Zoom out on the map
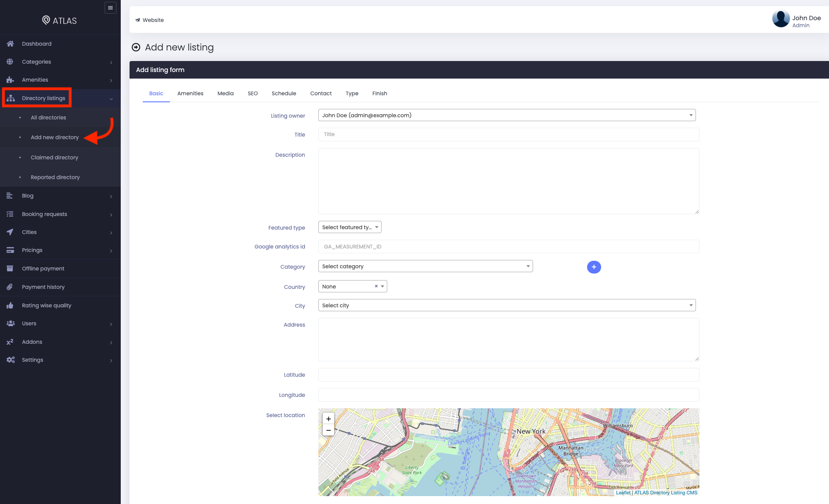 tap(328, 430)
